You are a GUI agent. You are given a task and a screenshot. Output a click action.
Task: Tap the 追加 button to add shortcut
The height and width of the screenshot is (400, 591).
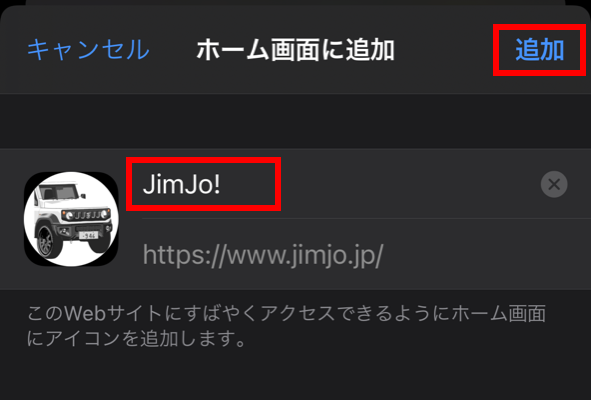539,50
